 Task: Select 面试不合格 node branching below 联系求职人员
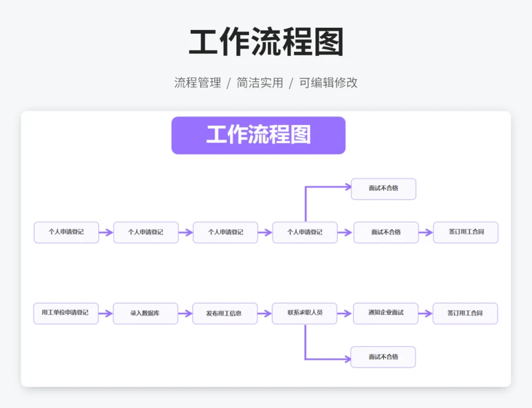coord(383,357)
